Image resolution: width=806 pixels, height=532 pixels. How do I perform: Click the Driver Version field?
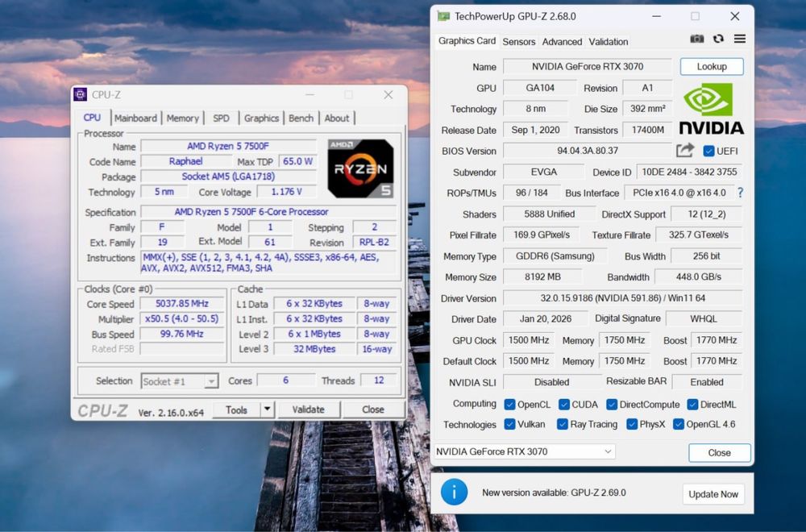[x=622, y=298]
